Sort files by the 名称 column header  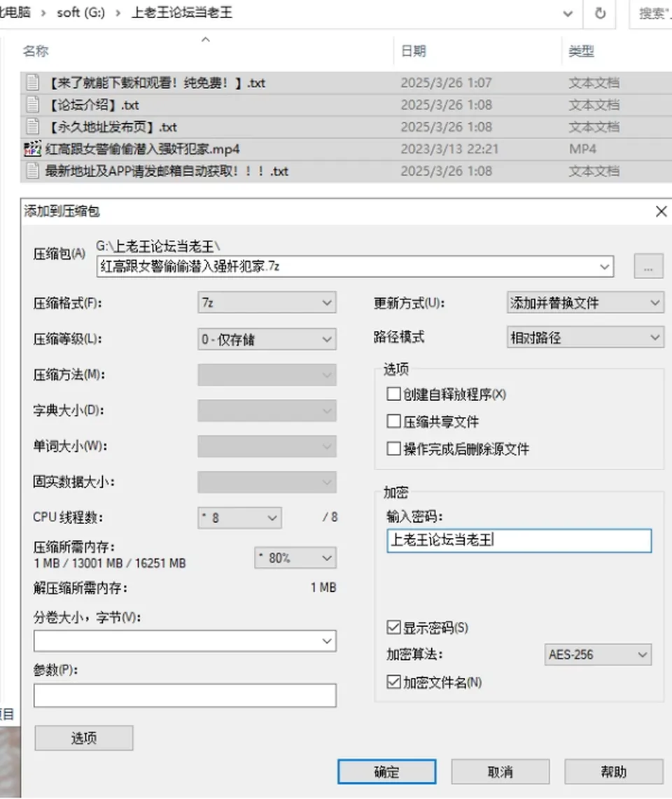[36, 51]
